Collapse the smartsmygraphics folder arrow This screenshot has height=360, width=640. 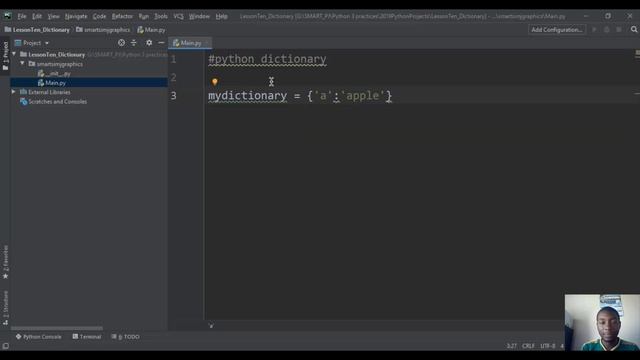pos(22,64)
